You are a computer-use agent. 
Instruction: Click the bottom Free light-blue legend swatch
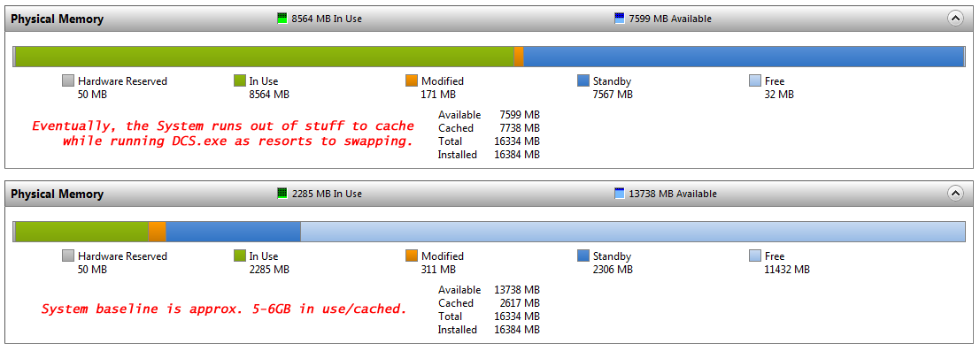755,256
